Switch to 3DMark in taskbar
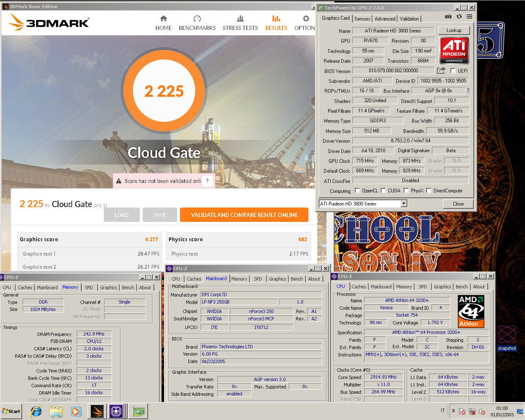The width and height of the screenshot is (525, 420). click(97, 411)
